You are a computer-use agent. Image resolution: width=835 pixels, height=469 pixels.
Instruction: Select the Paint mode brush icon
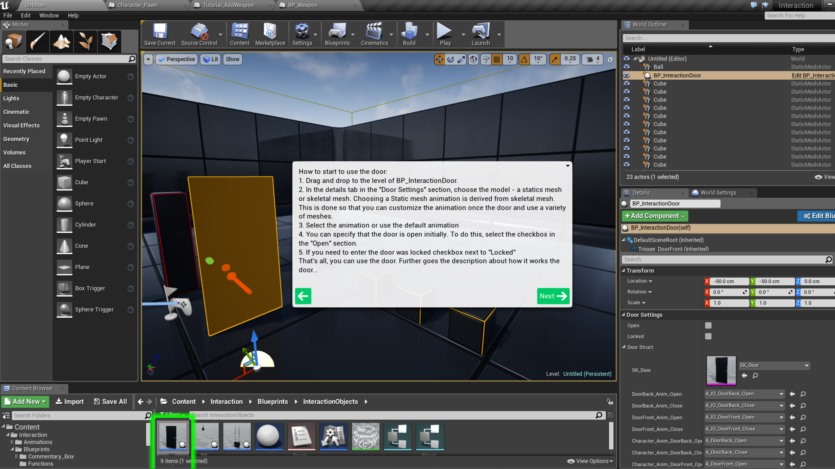click(37, 41)
